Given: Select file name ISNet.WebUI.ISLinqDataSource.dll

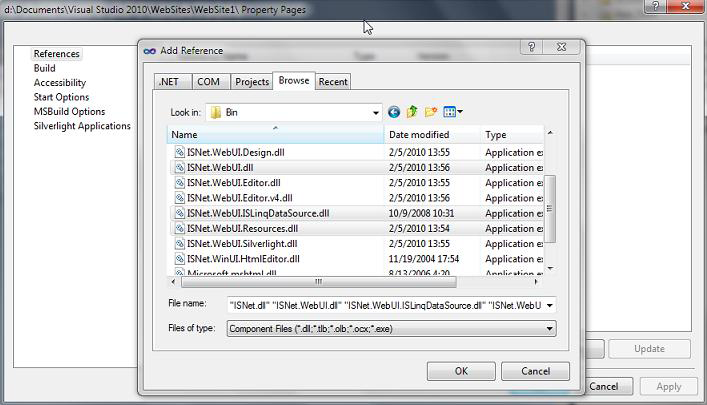Looking at the screenshot, I should click(x=258, y=213).
